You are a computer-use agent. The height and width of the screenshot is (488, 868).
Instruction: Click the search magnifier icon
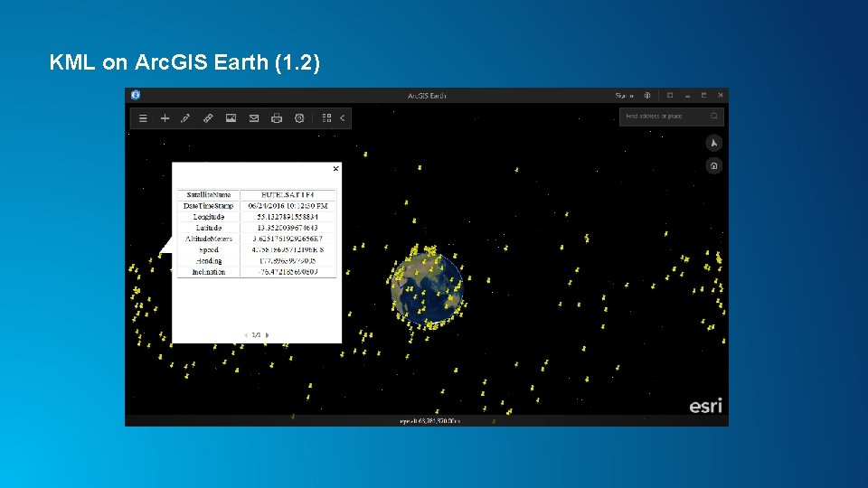(714, 117)
